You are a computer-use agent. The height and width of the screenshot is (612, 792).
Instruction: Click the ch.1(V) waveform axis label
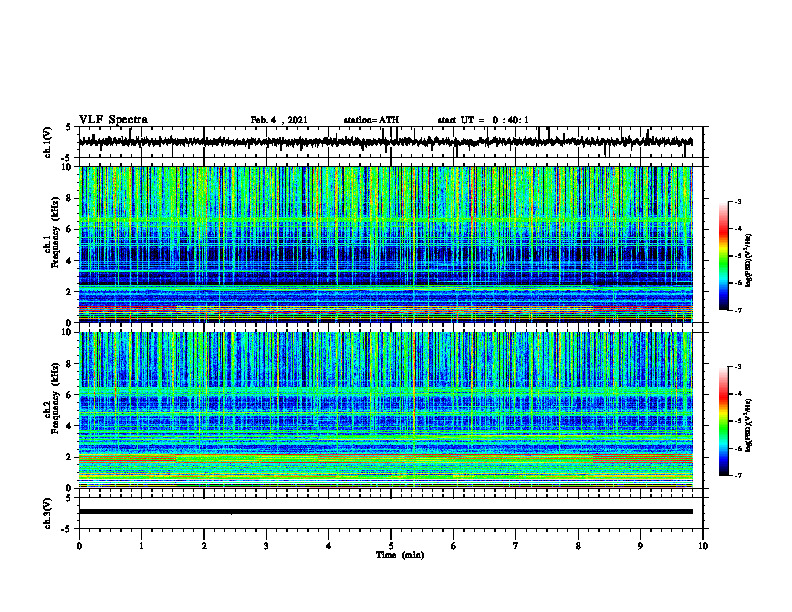[48, 142]
